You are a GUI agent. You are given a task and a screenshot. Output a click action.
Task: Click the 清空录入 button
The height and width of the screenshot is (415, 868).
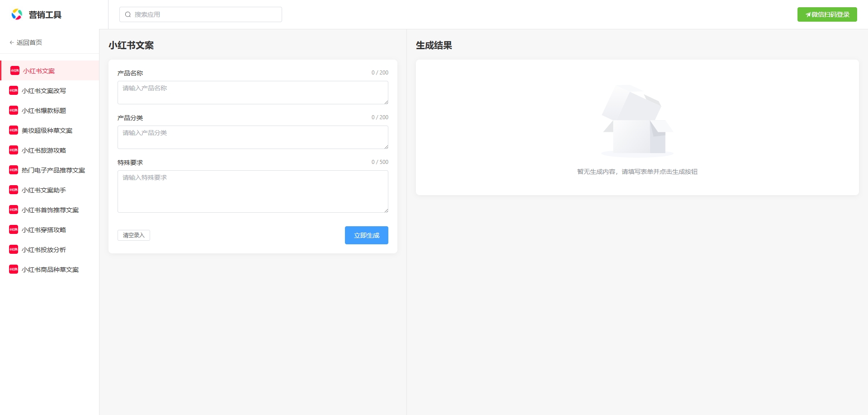click(x=134, y=235)
